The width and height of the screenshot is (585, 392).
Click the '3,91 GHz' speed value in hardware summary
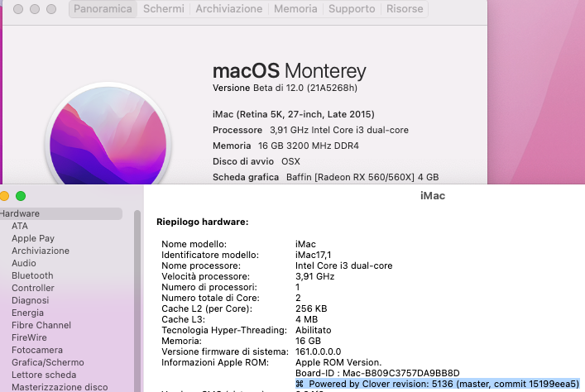[x=314, y=276]
